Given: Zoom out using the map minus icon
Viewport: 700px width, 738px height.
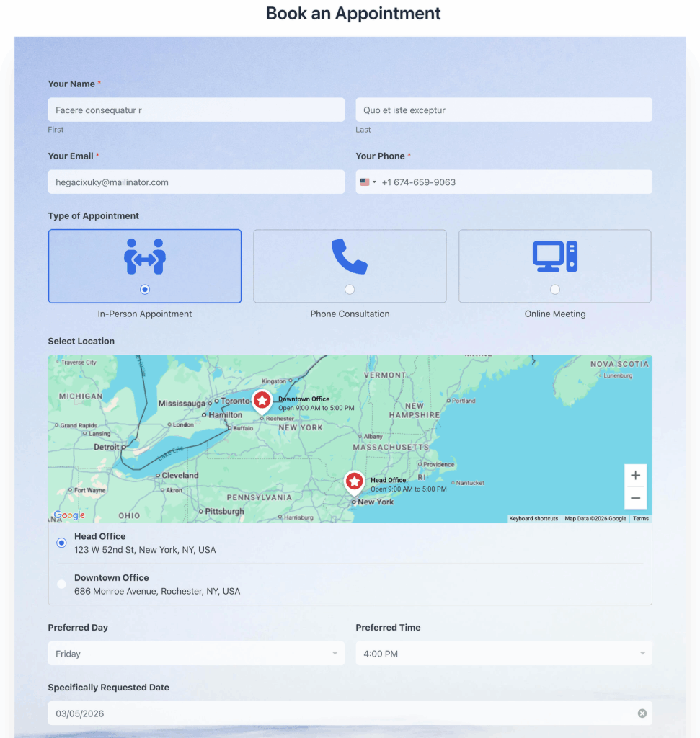Looking at the screenshot, I should 635,497.
